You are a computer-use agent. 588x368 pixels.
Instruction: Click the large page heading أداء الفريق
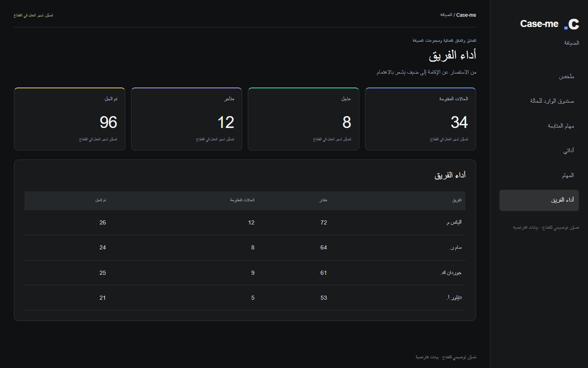pos(452,55)
